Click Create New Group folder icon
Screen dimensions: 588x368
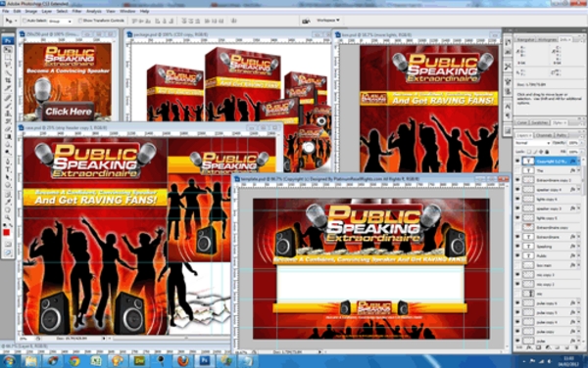pyautogui.click(x=558, y=347)
